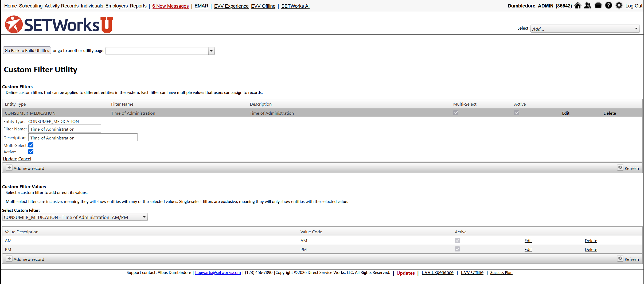Open the go to another utility page dropdown
This screenshot has width=644, height=284.
[x=211, y=51]
